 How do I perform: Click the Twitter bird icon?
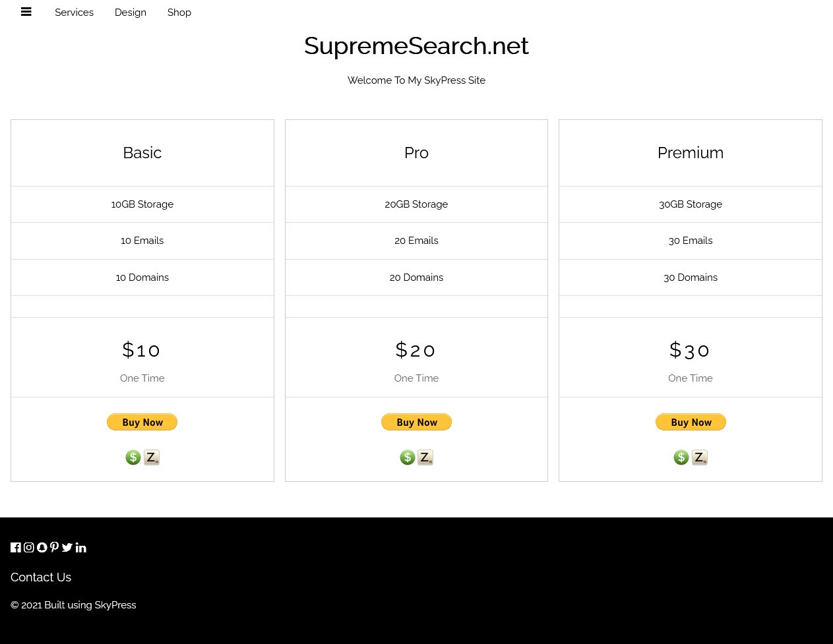(x=67, y=548)
